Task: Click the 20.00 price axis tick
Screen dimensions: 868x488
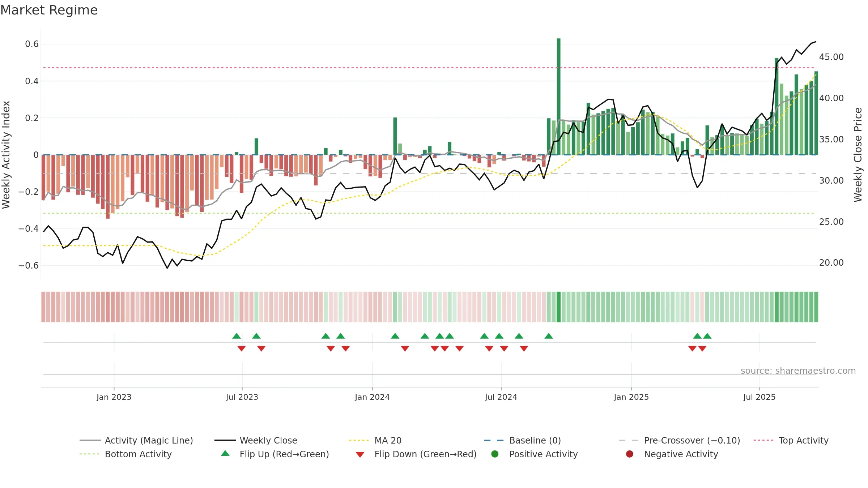Action: pos(831,263)
